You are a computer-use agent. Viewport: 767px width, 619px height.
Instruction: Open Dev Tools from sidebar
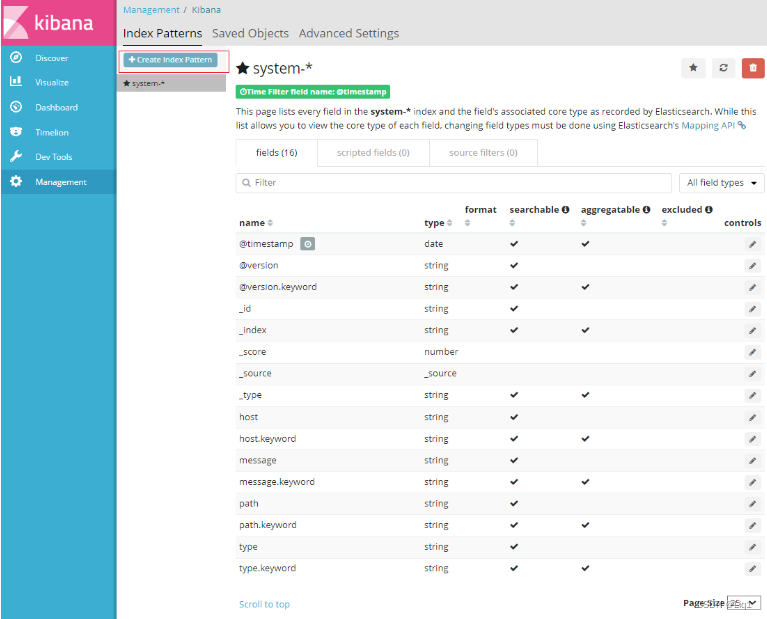point(58,157)
